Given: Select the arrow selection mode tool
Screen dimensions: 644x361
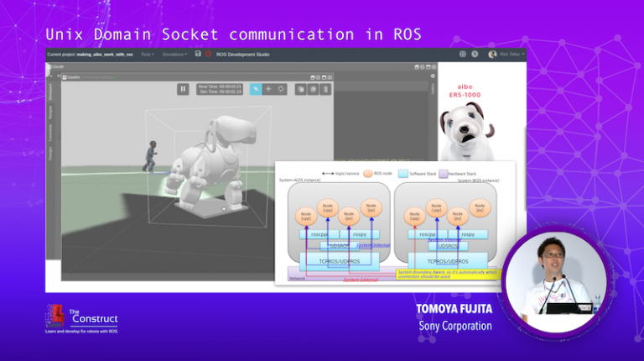Looking at the screenshot, I should [256, 88].
